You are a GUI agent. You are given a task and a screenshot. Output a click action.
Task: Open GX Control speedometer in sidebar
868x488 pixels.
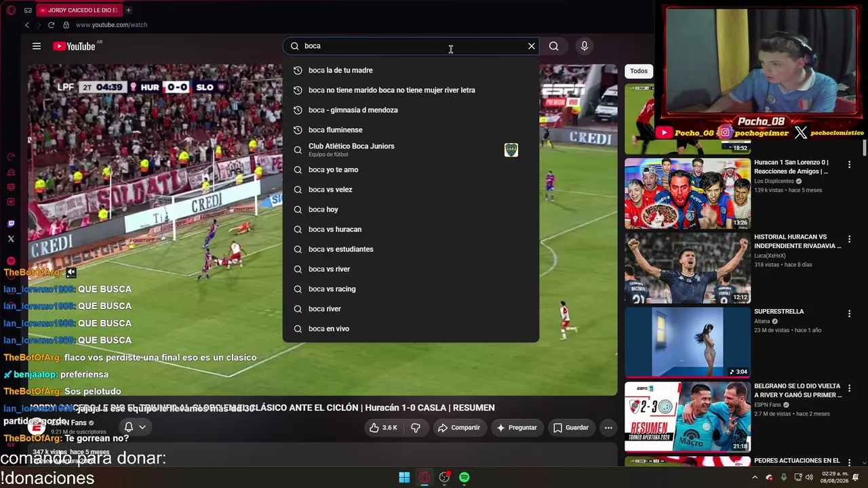point(11,157)
